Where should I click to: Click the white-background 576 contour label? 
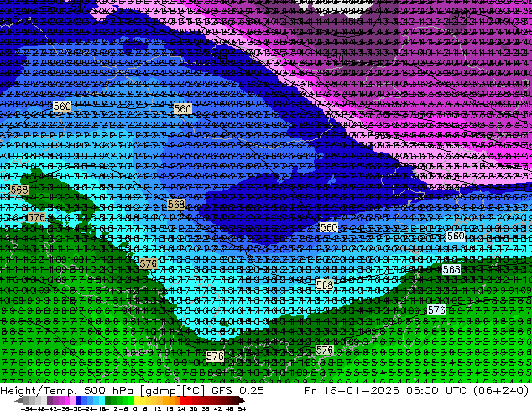pyautogui.click(x=436, y=310)
